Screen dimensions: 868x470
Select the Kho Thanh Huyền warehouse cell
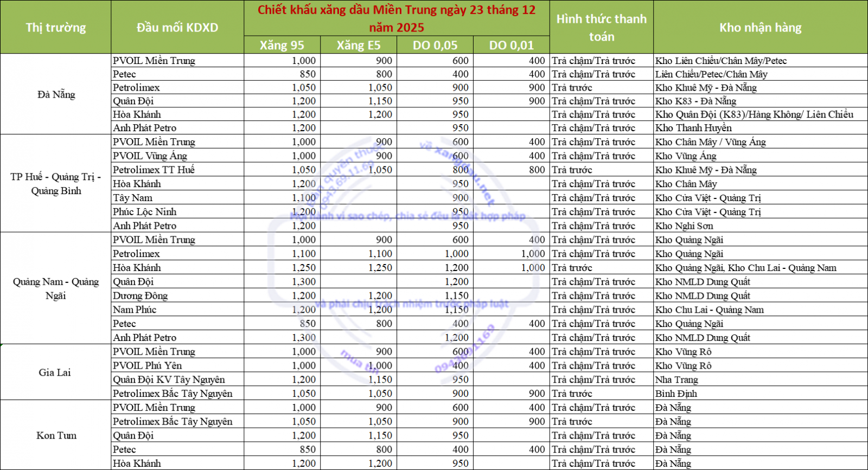[693, 128]
